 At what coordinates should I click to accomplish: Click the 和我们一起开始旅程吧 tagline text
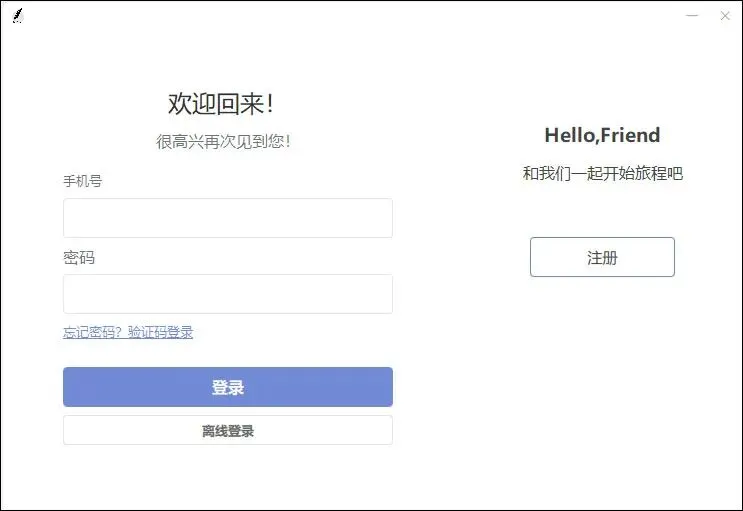(x=602, y=173)
